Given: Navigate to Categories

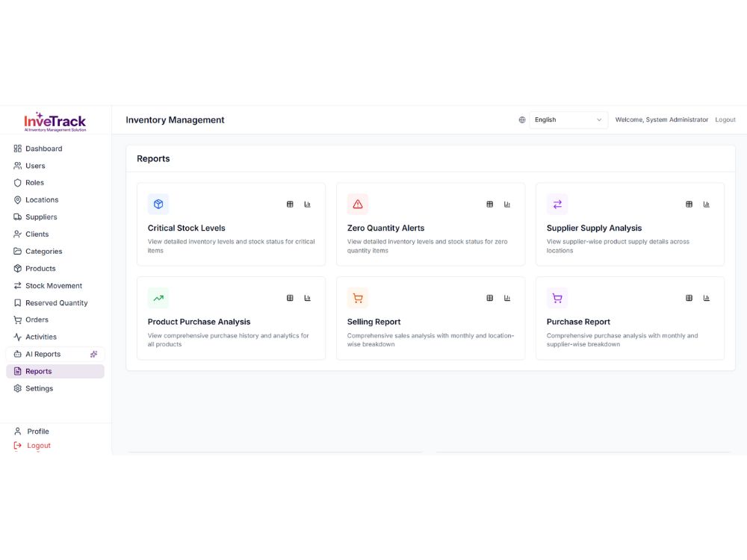Looking at the screenshot, I should 55,252.
